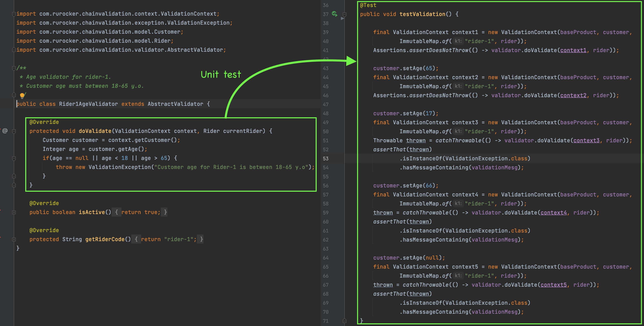Click the yellow lightbulb quick-fix icon
The image size is (644, 326).
[x=22, y=95]
